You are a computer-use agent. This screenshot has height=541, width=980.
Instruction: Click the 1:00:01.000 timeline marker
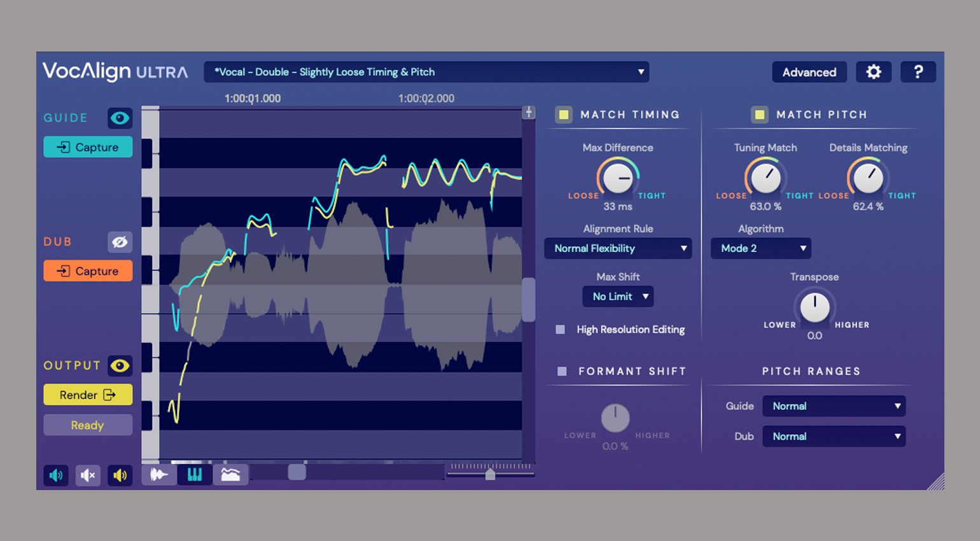(x=253, y=99)
